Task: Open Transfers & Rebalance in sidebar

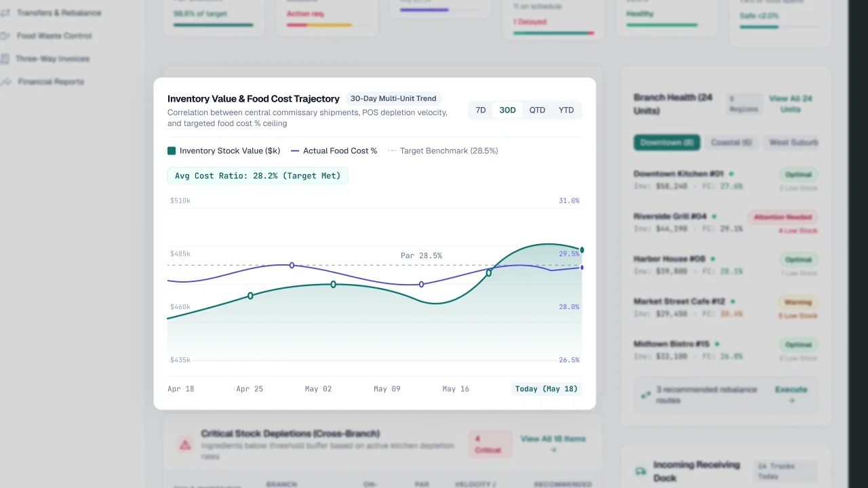Action: click(x=59, y=13)
